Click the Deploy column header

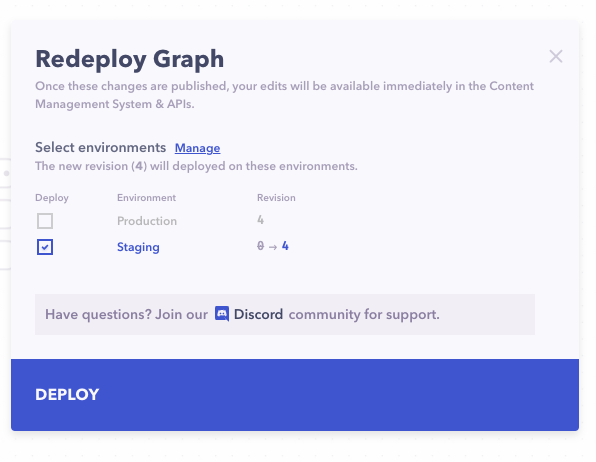(x=52, y=198)
